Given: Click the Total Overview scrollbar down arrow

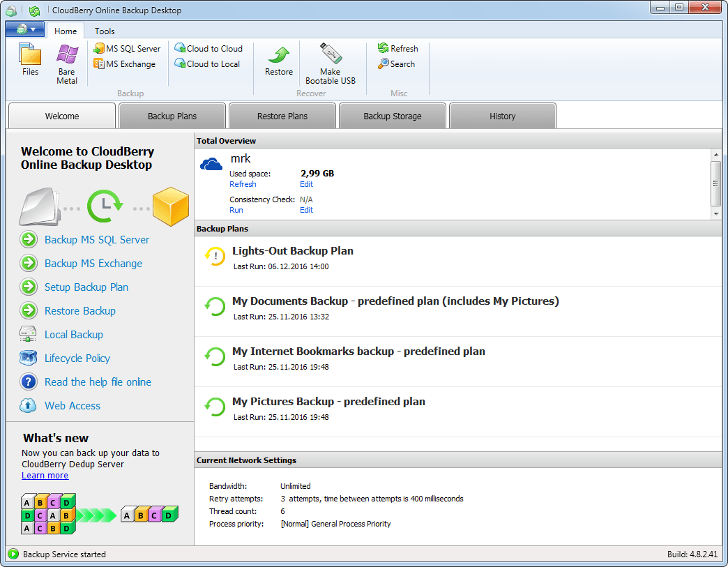Looking at the screenshot, I should click(x=716, y=214).
